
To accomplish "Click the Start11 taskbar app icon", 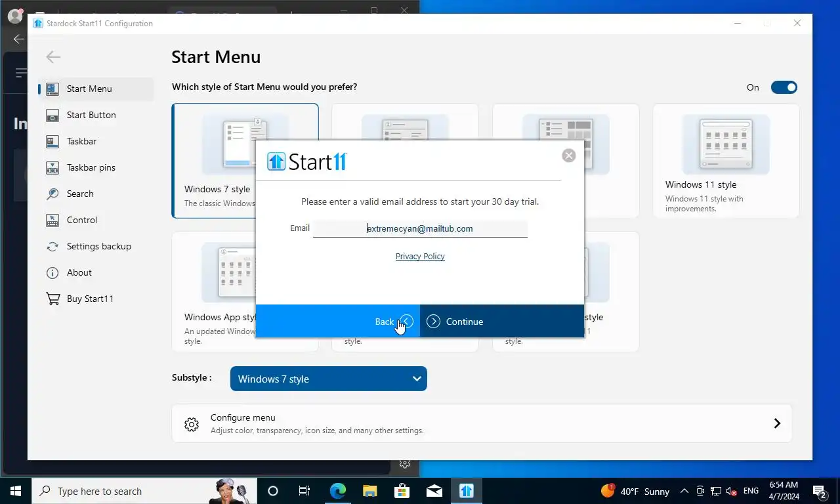I will 466,491.
